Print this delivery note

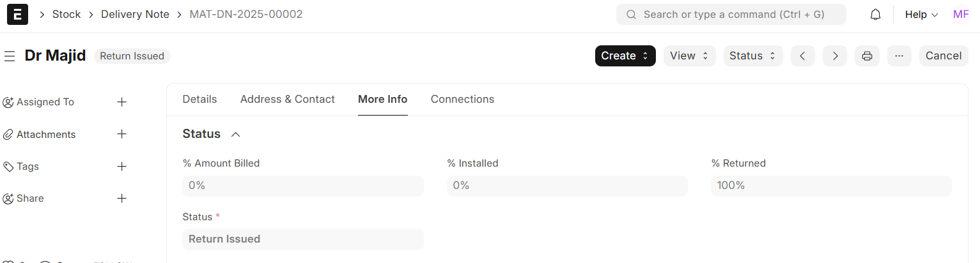pos(867,56)
